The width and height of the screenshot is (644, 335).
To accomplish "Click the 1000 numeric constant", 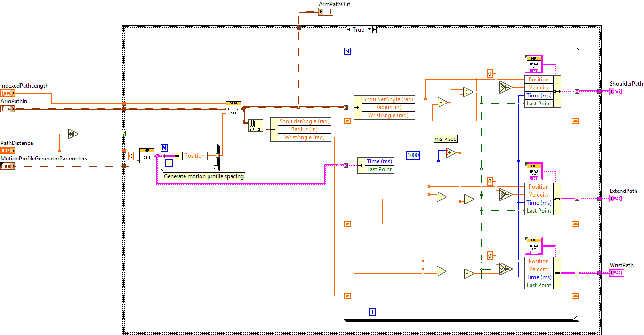I will pos(413,155).
